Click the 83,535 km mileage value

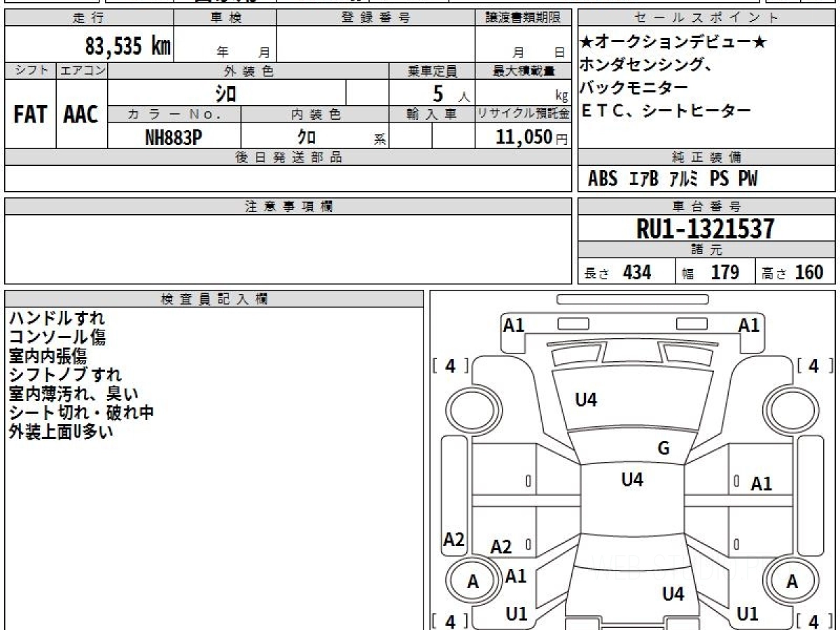127,46
